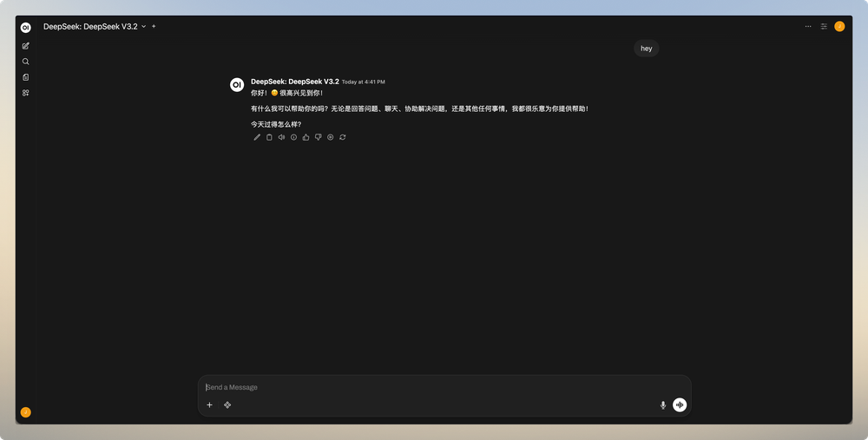
Task: Edit the DeepSeek response with the pencil icon
Action: (257, 137)
